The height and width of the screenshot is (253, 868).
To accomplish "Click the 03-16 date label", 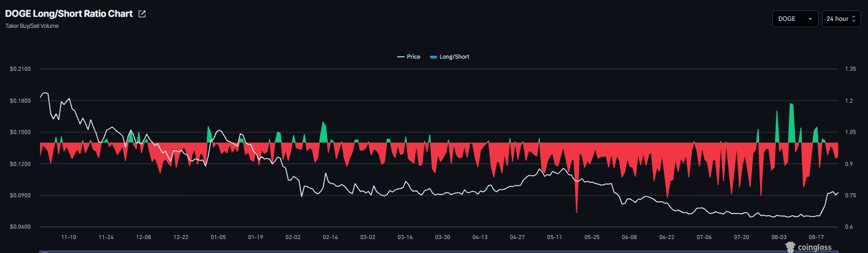I will click(405, 237).
